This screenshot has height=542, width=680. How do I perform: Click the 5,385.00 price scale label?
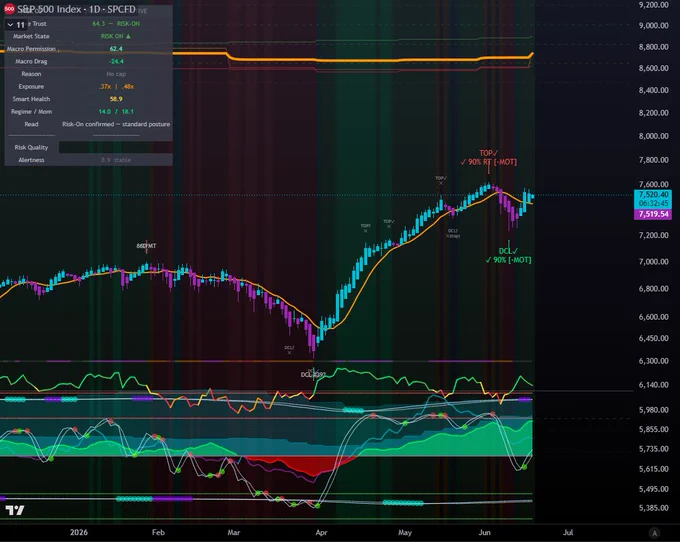point(653,508)
